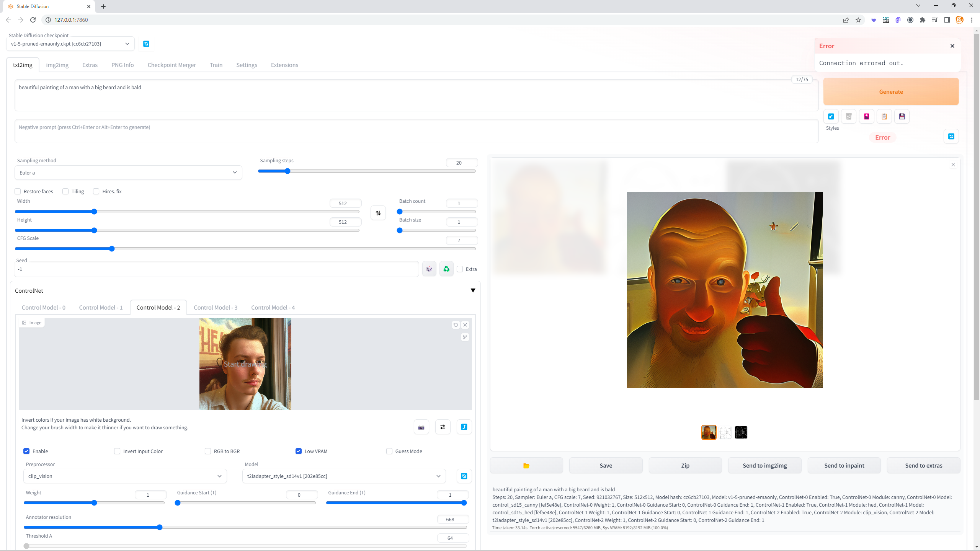Click the random seed dice icon
Viewport: 980px width, 551px height.
coord(429,269)
